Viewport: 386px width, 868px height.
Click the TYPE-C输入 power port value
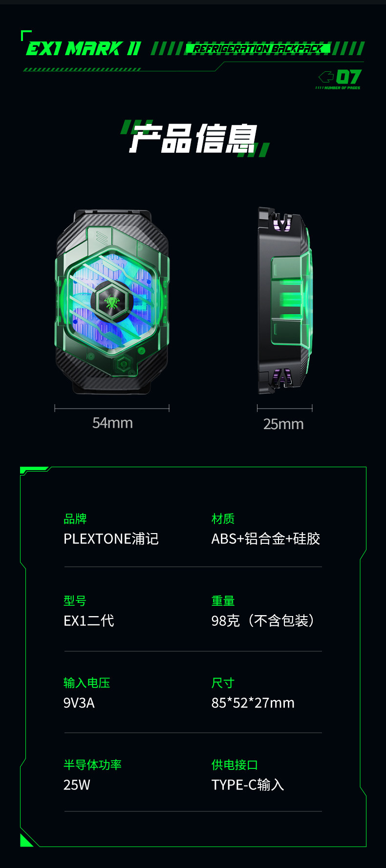coord(248,785)
